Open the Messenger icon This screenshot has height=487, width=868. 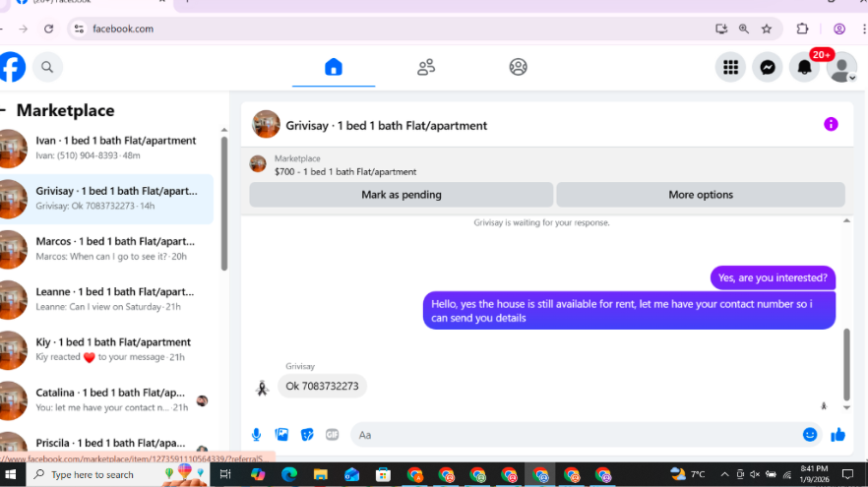tap(768, 67)
